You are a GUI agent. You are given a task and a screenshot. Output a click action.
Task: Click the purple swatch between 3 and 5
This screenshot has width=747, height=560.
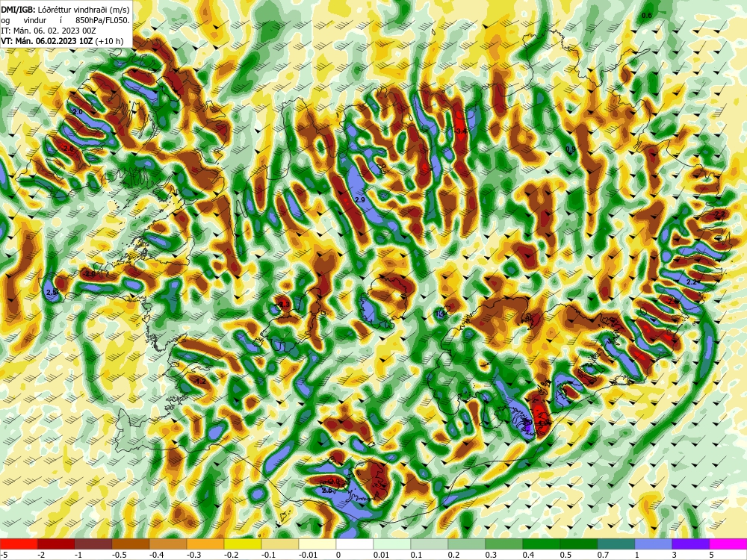coord(691,544)
